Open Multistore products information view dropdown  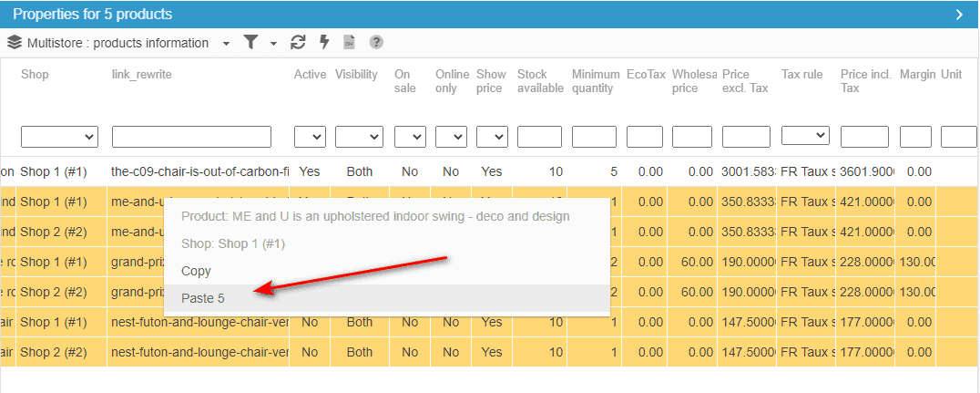(x=227, y=44)
